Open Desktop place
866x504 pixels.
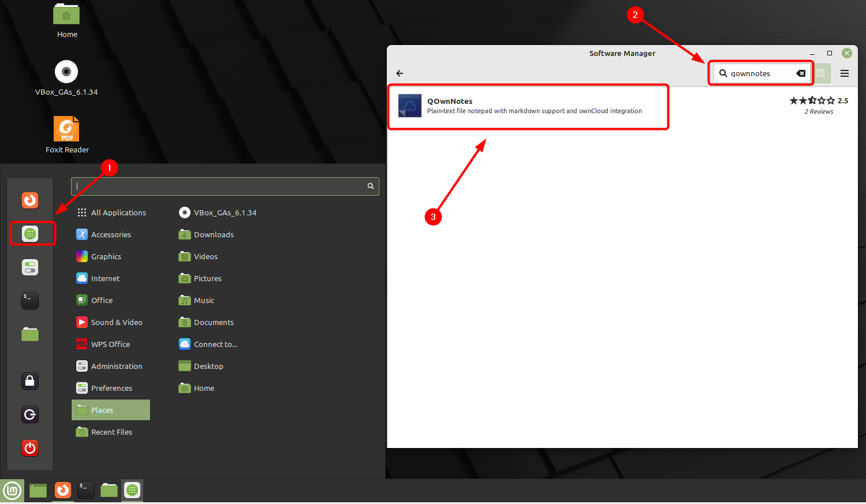click(201, 366)
